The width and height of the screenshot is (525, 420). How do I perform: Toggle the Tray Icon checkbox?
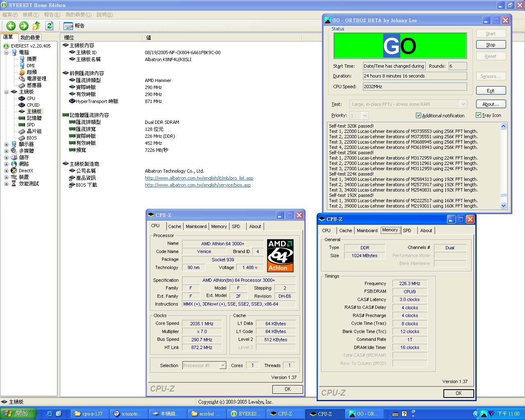(x=478, y=115)
